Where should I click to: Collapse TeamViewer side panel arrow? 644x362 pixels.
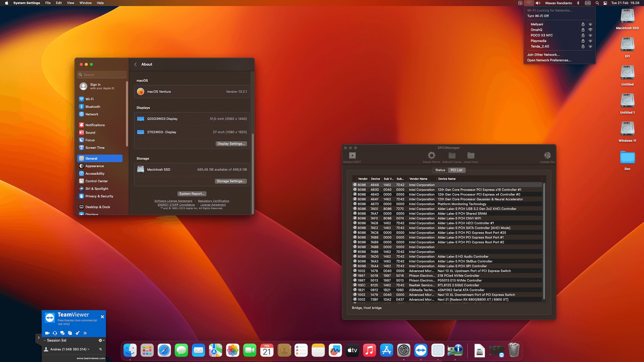(x=38, y=338)
